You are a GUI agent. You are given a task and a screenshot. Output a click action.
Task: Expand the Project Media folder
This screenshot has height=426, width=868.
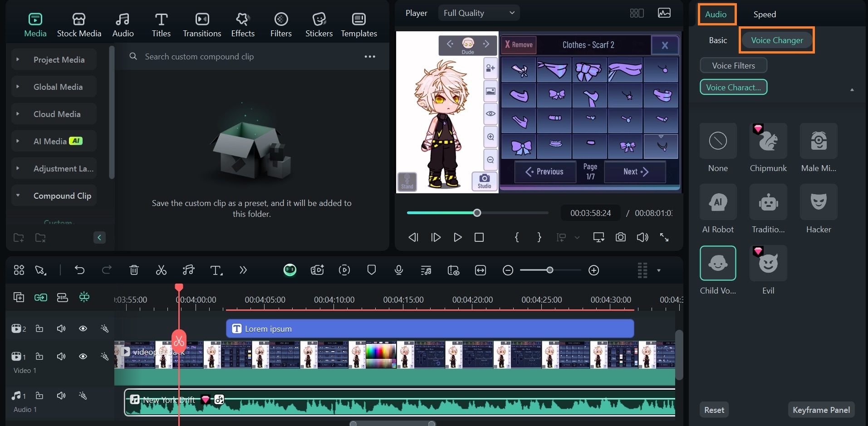coord(54,59)
